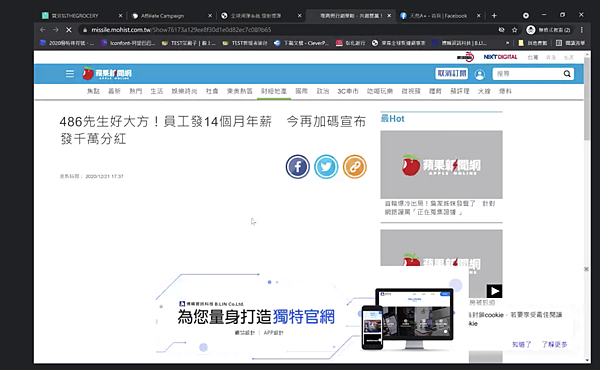
Task: Open a new browser tab with the plus button
Action: tap(494, 16)
